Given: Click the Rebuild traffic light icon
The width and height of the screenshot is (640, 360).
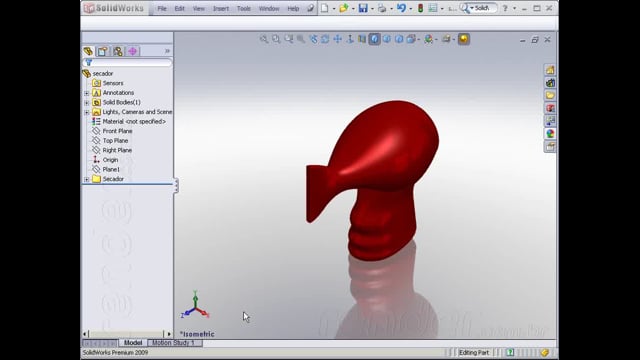Looking at the screenshot, I should coord(420,8).
